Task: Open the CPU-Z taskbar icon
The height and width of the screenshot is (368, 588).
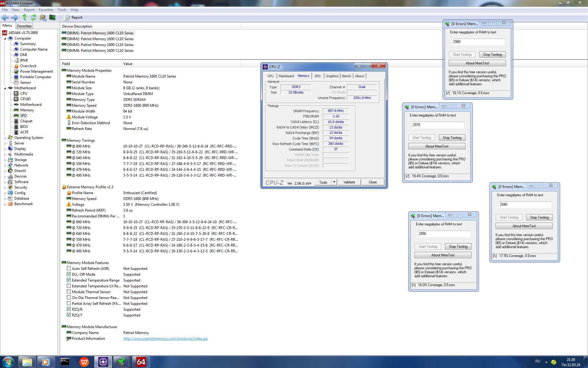Action: (x=103, y=362)
